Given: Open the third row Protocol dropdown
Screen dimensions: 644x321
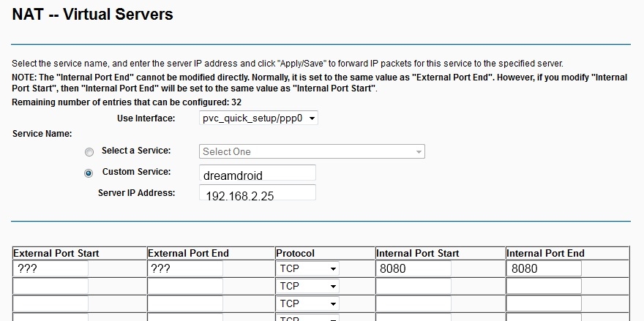Looking at the screenshot, I should (308, 303).
